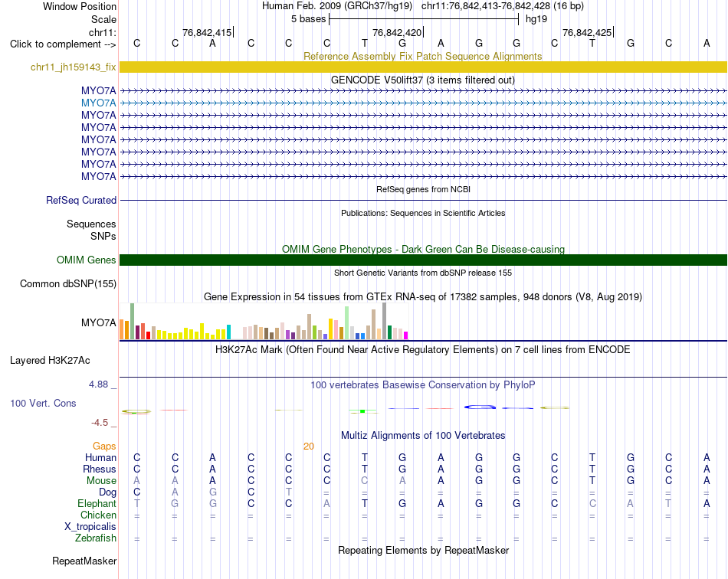Click the 'Click to complement -->' label
The image size is (728, 579).
pos(63,44)
